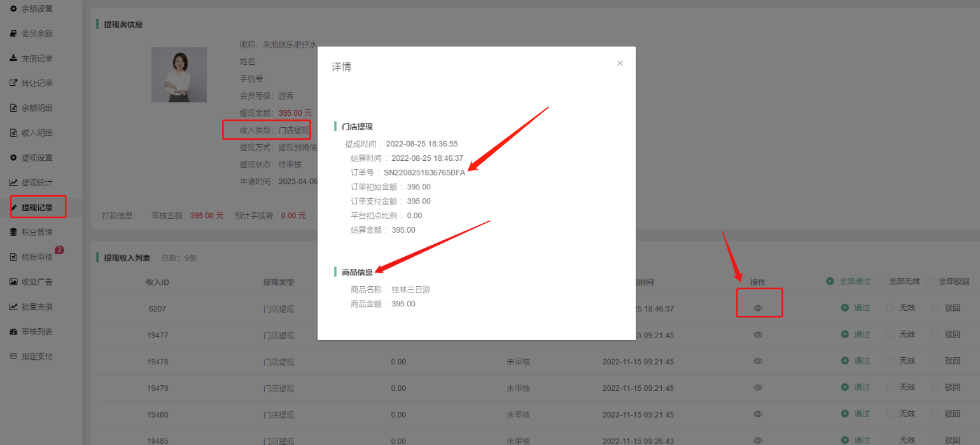The width and height of the screenshot is (980, 445).
Task: Select 全部通过 radio button
Action: click(830, 281)
